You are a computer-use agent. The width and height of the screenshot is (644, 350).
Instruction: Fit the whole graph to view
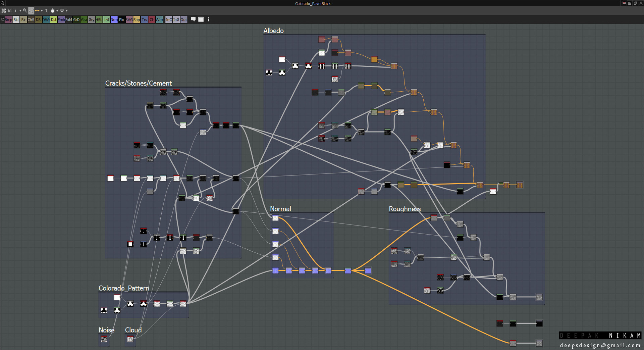pyautogui.click(x=4, y=11)
